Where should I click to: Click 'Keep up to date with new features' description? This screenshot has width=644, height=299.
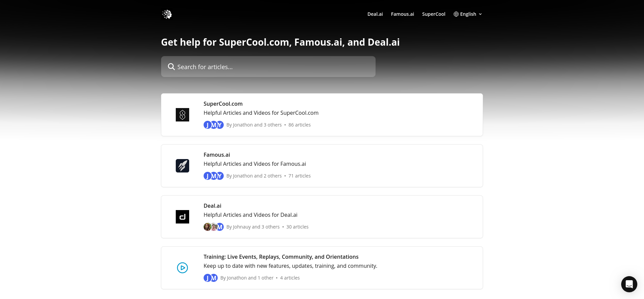290,266
